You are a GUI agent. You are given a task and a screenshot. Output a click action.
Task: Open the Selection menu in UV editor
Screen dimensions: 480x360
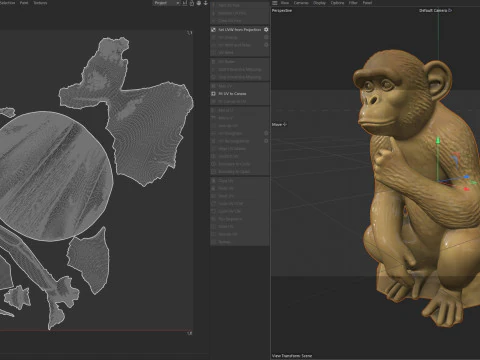click(x=7, y=3)
